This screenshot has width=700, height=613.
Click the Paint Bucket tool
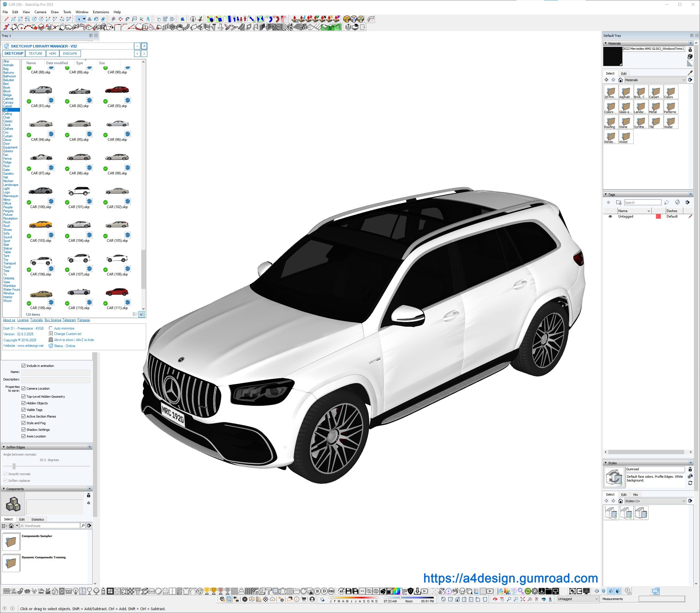pos(96,19)
